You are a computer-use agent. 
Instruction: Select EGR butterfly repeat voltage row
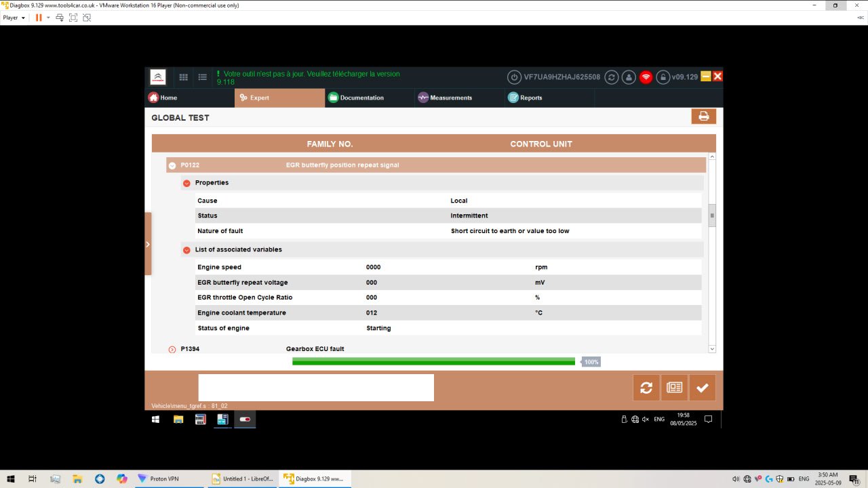pos(448,283)
